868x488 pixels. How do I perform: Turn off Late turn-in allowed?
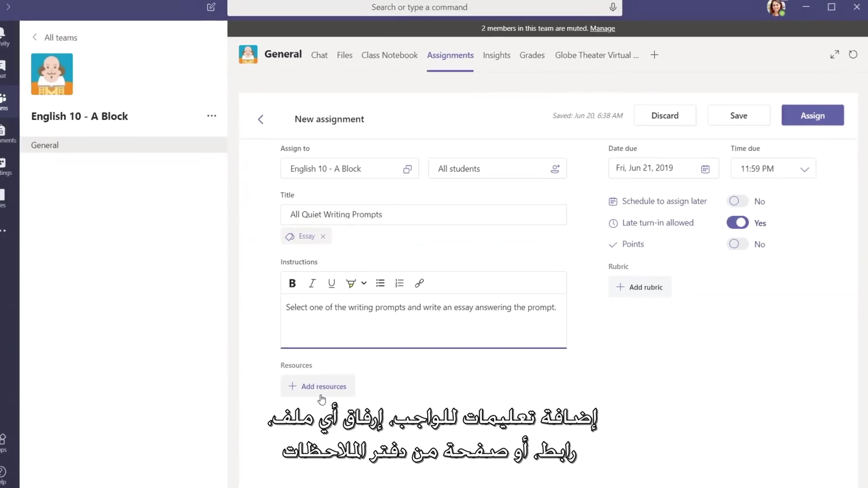[737, 223]
